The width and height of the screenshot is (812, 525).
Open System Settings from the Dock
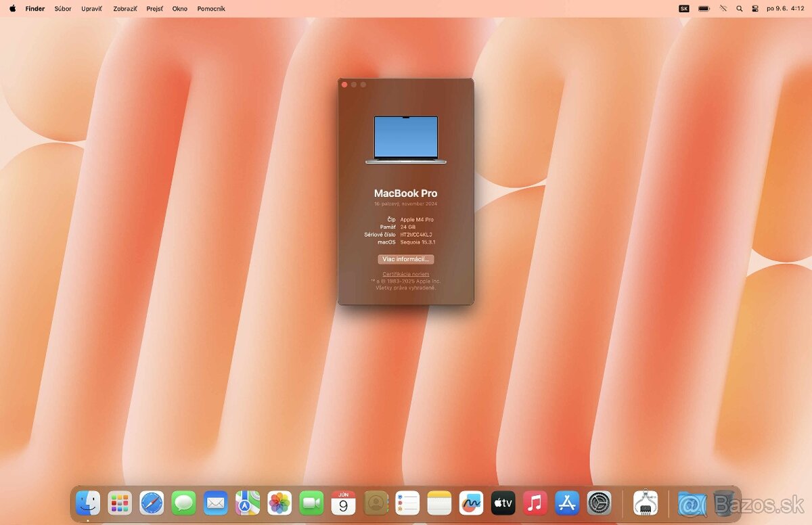click(x=597, y=503)
